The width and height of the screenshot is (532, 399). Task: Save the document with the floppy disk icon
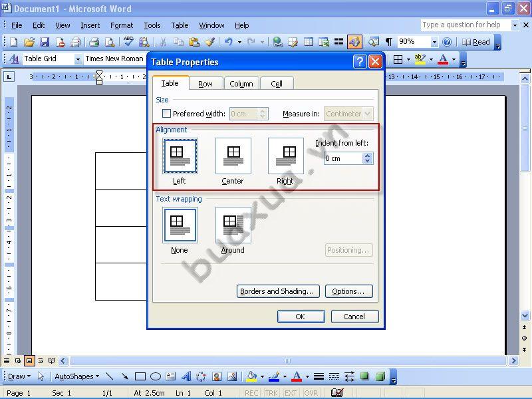tap(45, 42)
